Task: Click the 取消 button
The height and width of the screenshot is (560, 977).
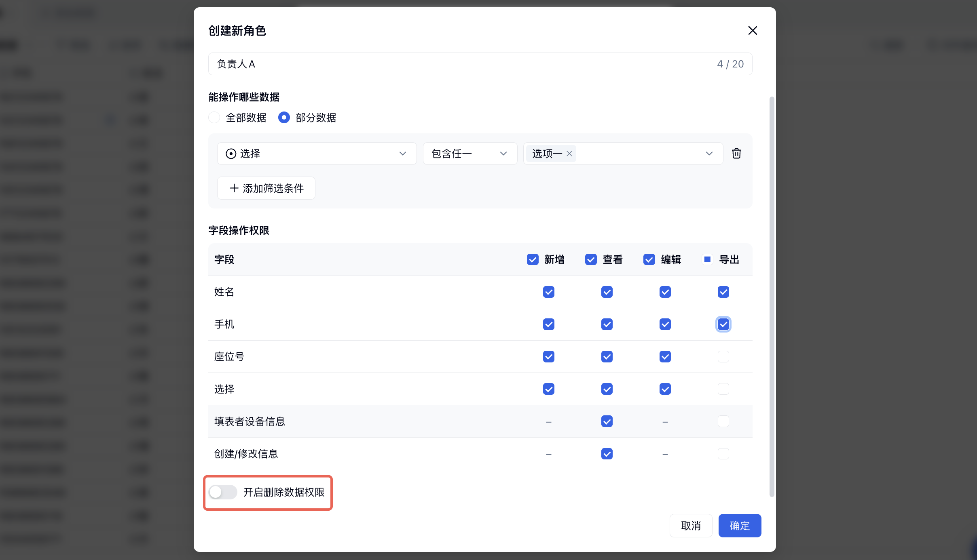Action: coord(691,526)
